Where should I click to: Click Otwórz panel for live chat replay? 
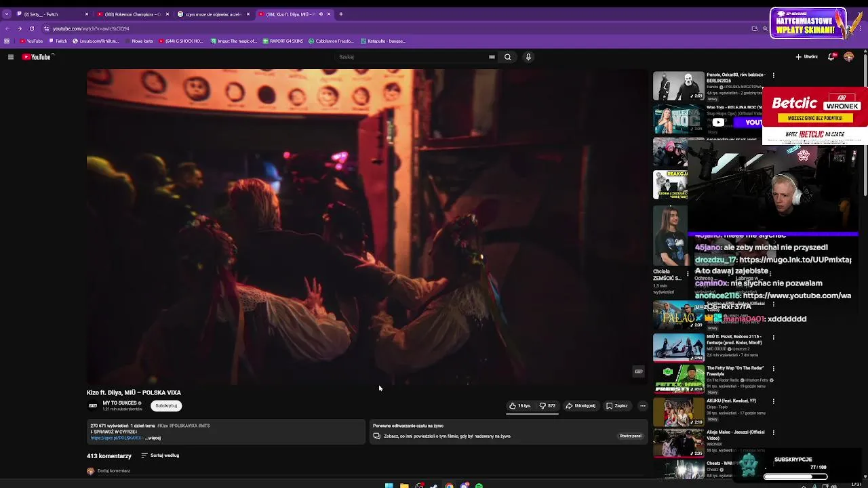pos(631,436)
